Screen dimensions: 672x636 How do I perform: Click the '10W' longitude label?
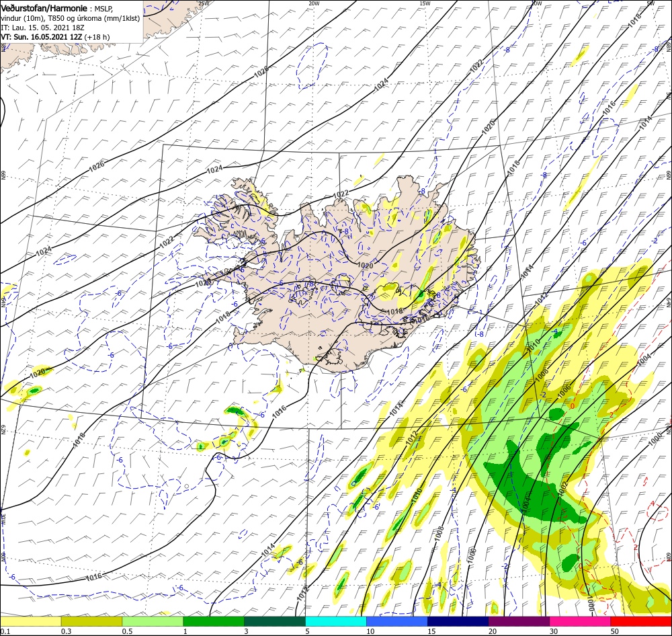click(536, 3)
